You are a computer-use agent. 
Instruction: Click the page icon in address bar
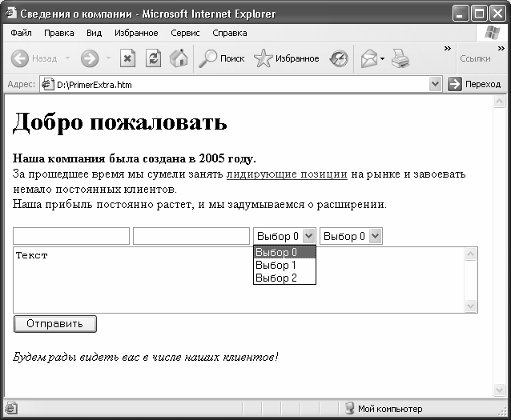48,85
